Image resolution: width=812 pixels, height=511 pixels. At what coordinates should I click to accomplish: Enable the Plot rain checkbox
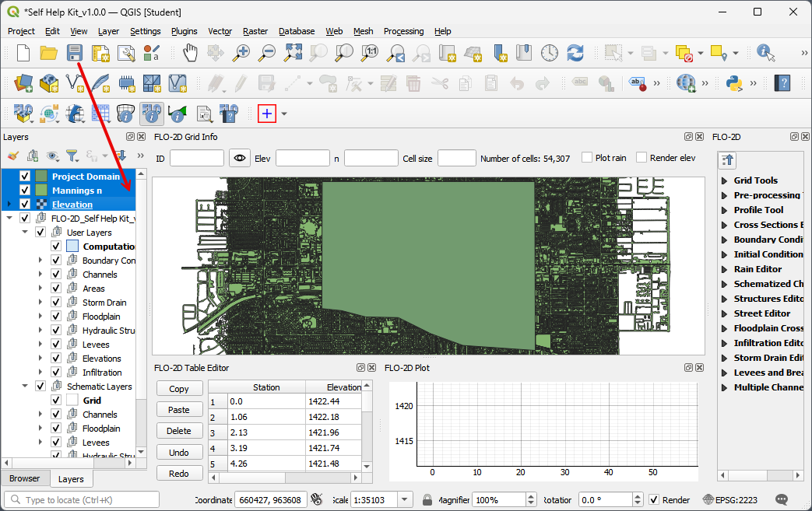pyautogui.click(x=588, y=158)
